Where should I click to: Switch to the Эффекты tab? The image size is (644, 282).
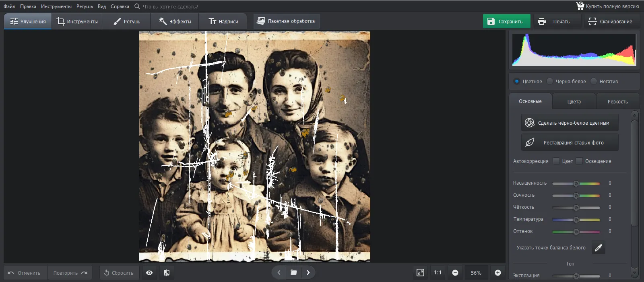click(x=175, y=21)
